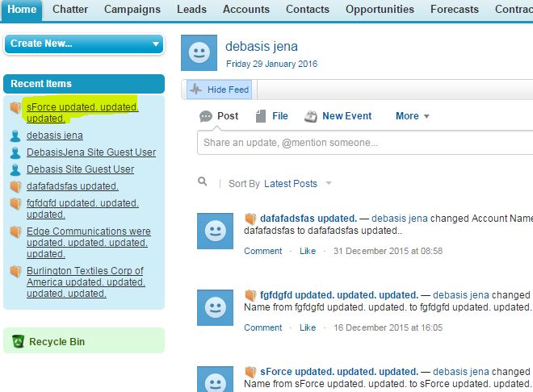533x392 pixels.
Task: Open the debasis jena profile heading
Action: click(262, 47)
